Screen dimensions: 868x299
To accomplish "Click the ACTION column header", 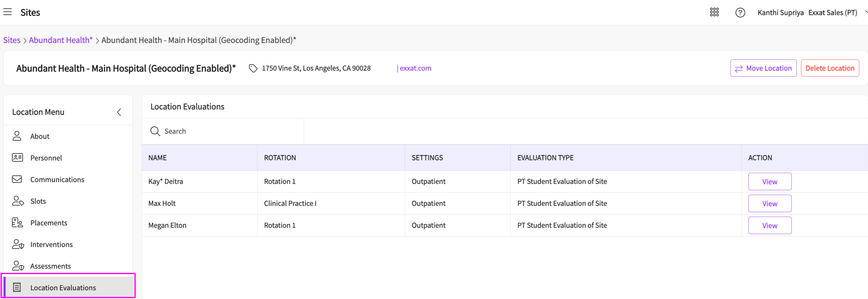I will click(805, 157).
